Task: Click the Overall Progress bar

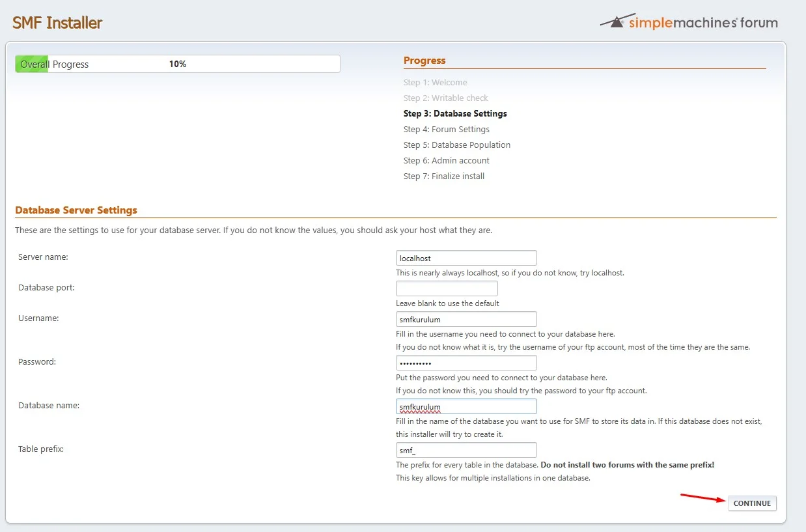Action: [178, 64]
